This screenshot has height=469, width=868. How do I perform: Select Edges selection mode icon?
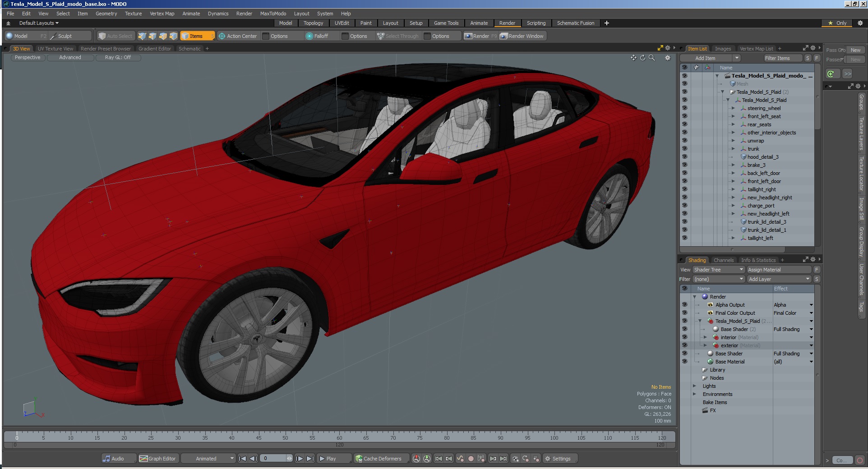[x=152, y=36]
